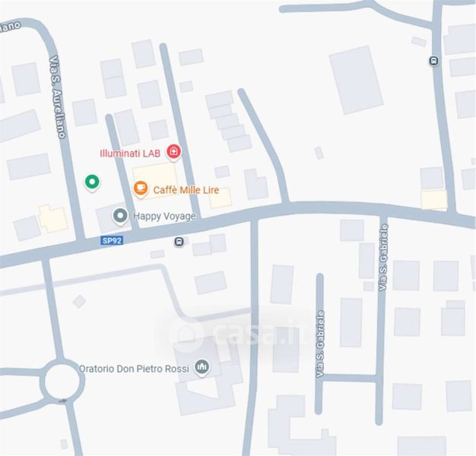This screenshot has height=456, width=476.
Task: Select the yellow building behind Caffè Mille Lire
Action: click(x=155, y=180)
